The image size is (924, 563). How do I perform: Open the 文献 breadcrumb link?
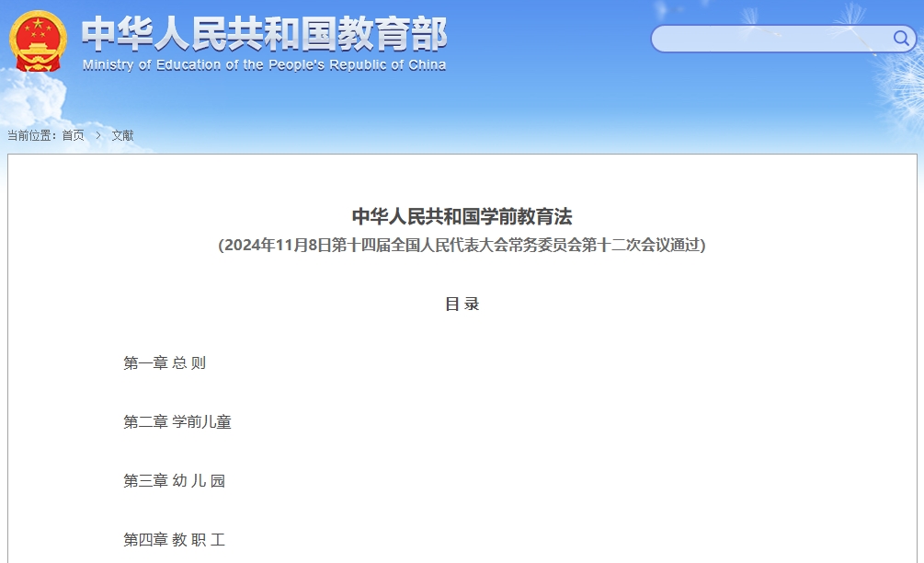coord(122,135)
